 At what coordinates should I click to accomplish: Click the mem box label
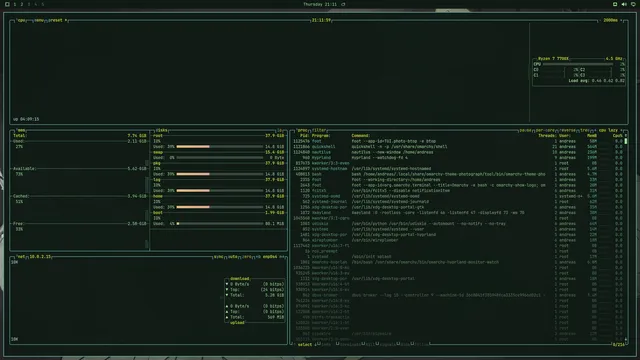coord(21,130)
